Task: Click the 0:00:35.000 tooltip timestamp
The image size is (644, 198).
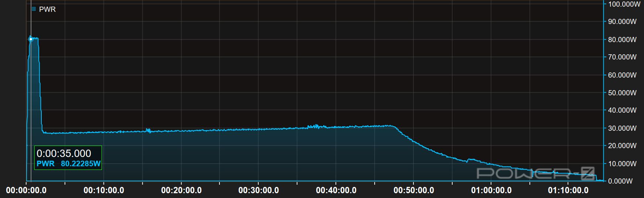Action: 64,154
